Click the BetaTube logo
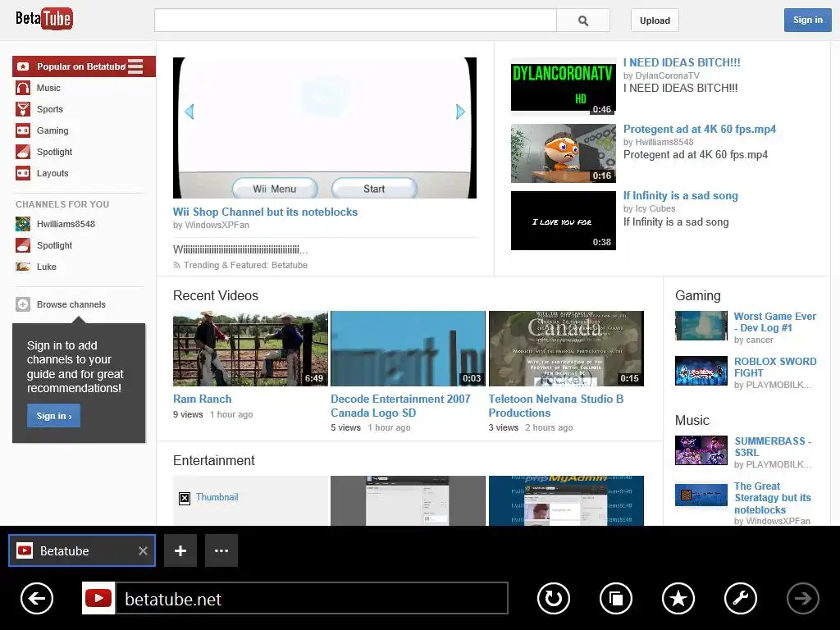 [44, 20]
